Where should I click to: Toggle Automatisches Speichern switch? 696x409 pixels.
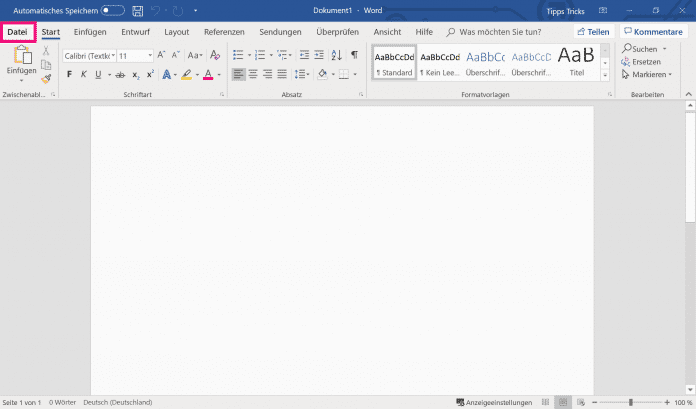pyautogui.click(x=113, y=10)
